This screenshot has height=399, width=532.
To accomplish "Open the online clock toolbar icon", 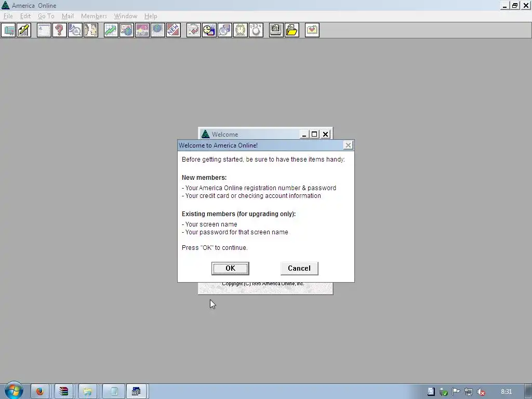I will coord(241,30).
